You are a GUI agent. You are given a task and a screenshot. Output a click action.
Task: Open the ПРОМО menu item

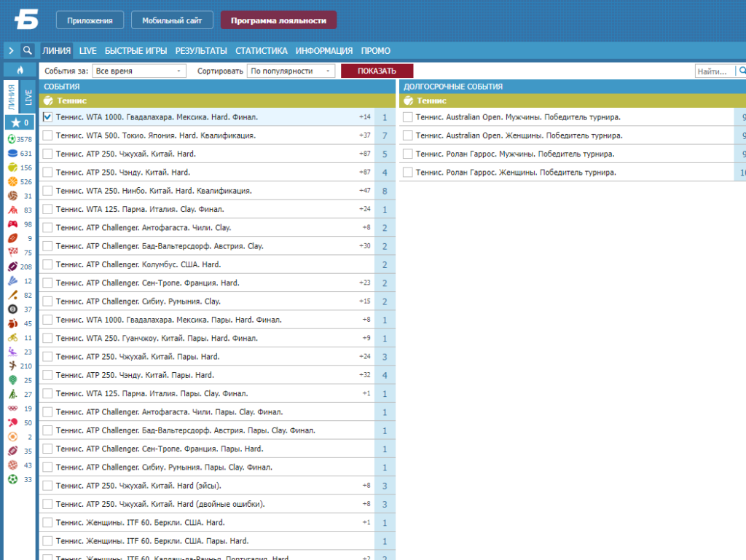[x=375, y=51]
